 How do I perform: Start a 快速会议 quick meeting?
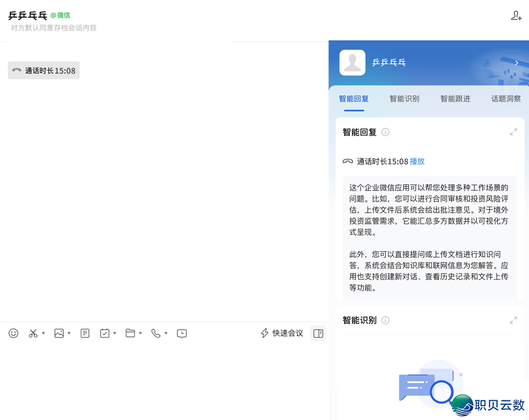282,333
